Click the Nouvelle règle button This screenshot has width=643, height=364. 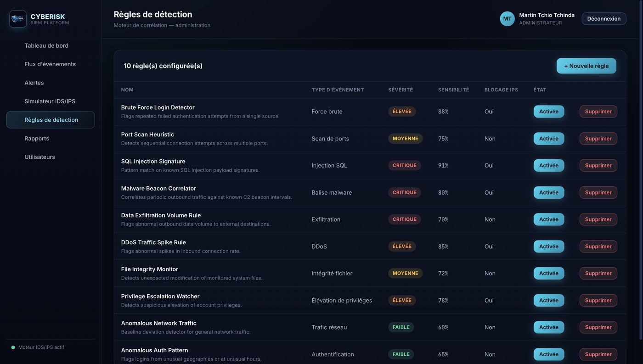click(x=587, y=66)
